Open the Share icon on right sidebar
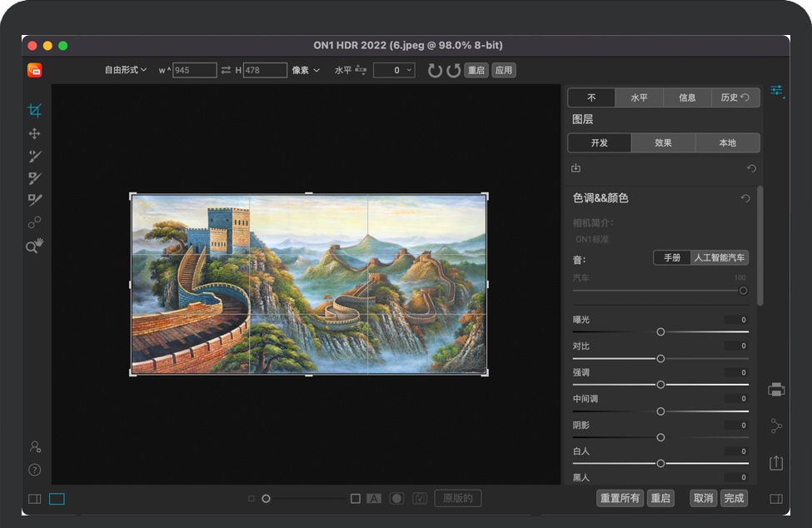The width and height of the screenshot is (812, 528). [x=776, y=426]
